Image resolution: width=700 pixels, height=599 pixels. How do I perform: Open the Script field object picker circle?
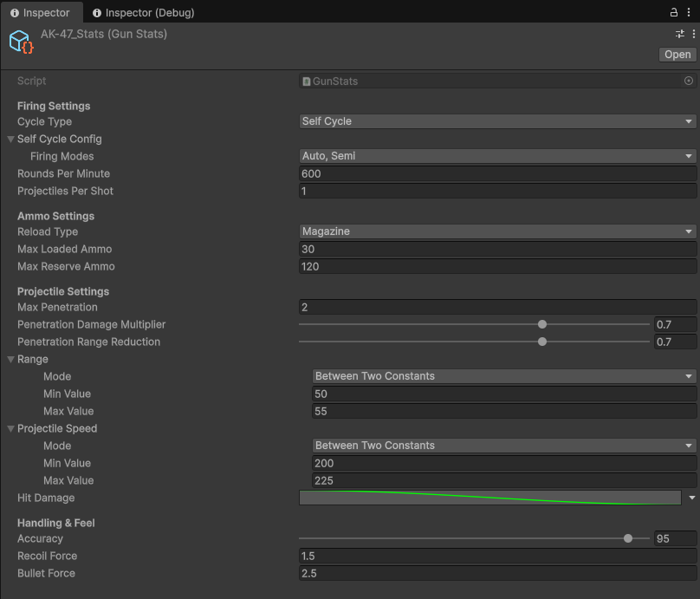pyautogui.click(x=689, y=81)
